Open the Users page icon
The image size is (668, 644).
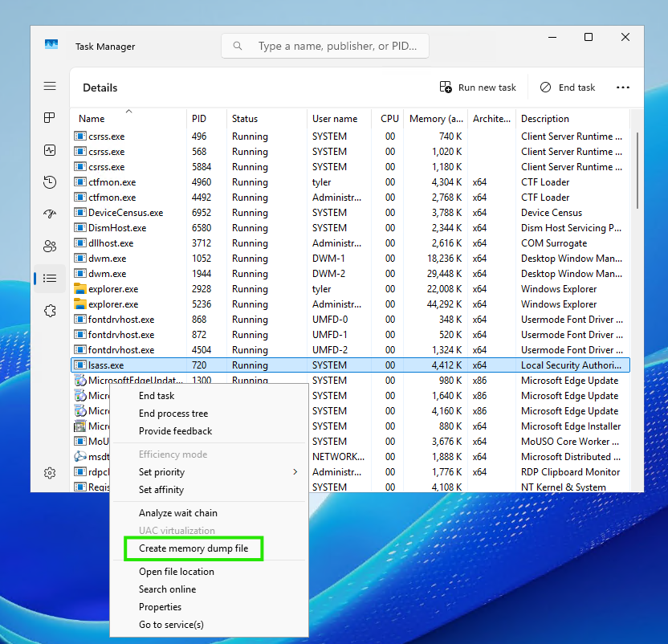coord(50,246)
